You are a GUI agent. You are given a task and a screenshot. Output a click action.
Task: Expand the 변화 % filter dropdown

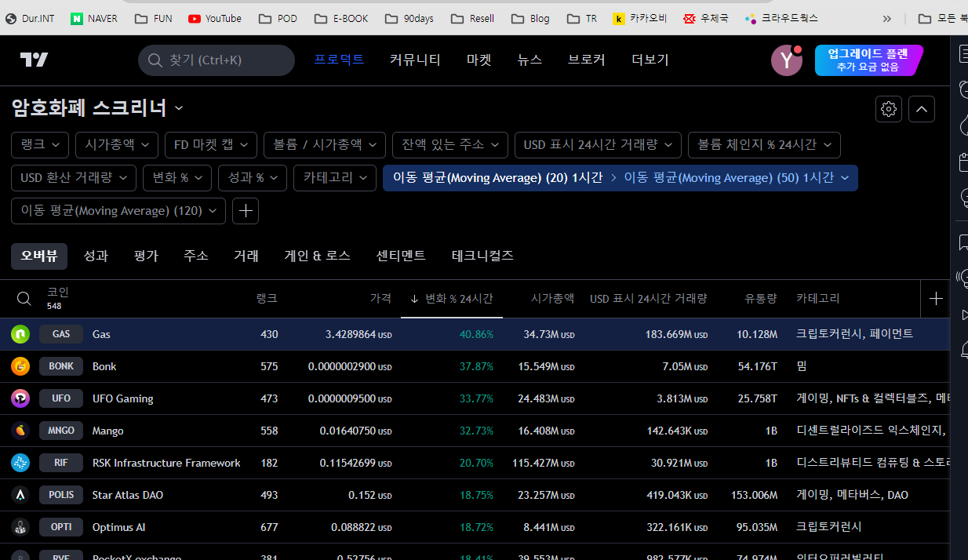point(177,178)
